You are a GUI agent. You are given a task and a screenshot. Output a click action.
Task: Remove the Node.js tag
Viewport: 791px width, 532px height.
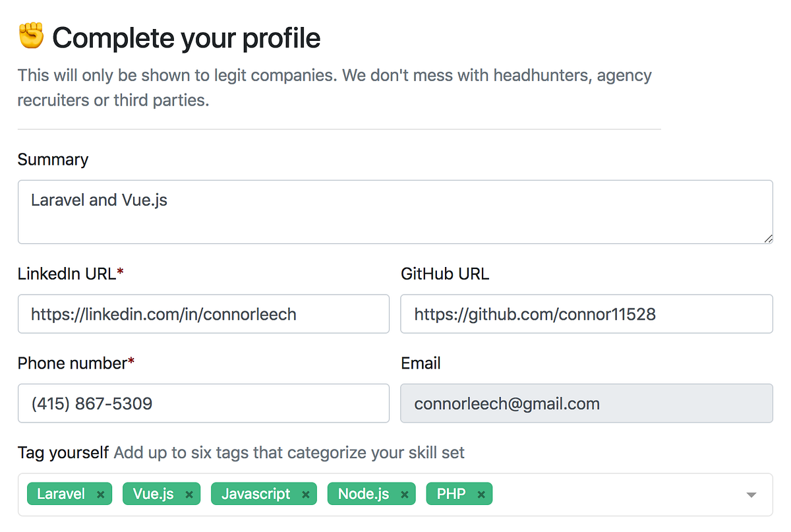click(x=406, y=493)
